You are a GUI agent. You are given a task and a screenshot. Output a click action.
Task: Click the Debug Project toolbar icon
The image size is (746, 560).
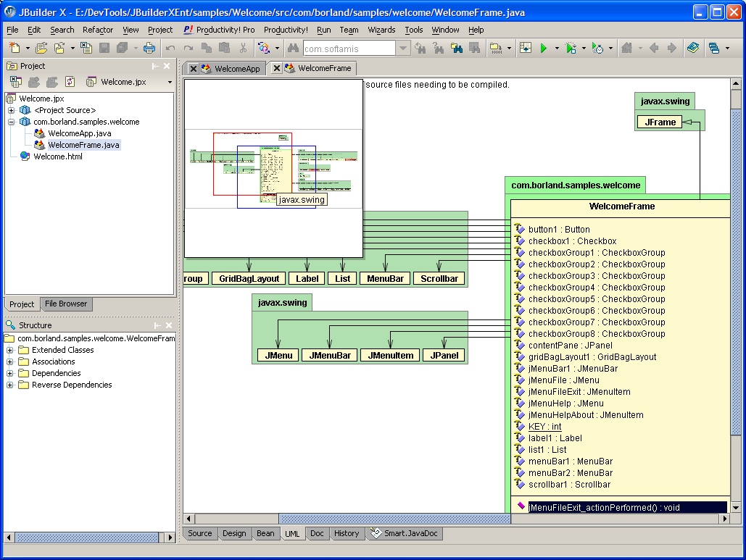coord(571,48)
